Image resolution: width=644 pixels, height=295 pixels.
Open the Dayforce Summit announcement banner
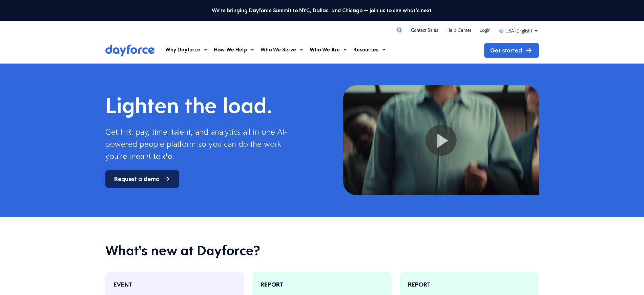click(x=322, y=10)
